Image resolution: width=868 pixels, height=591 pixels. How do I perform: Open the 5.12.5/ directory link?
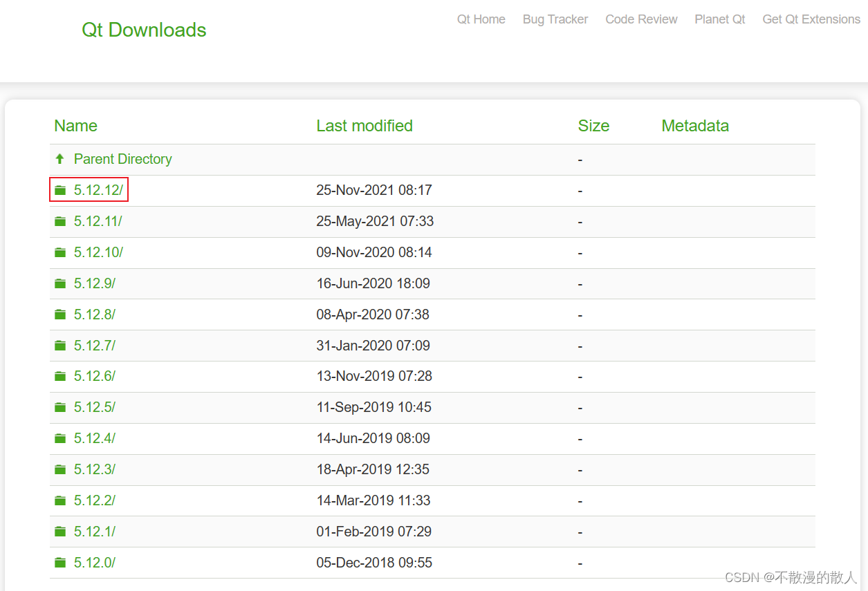pyautogui.click(x=95, y=407)
